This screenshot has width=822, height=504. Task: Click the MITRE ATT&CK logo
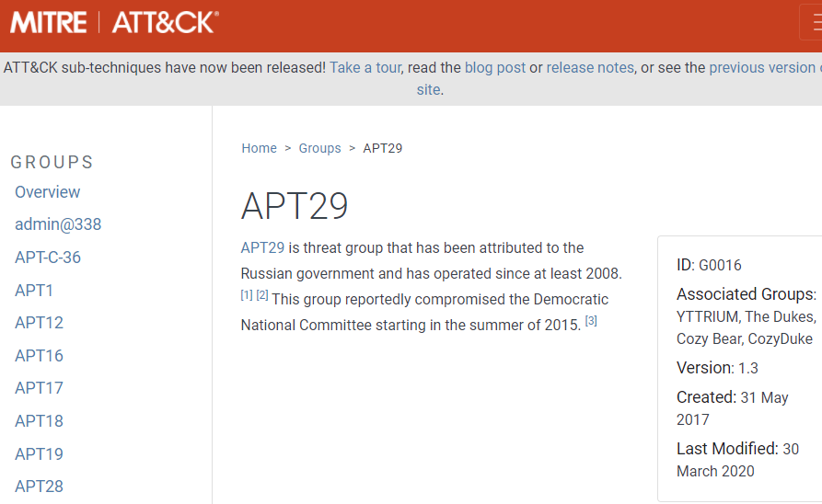(114, 22)
